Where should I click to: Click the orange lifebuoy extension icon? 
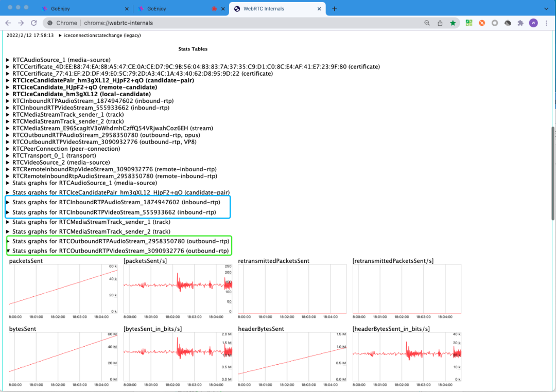(x=482, y=23)
